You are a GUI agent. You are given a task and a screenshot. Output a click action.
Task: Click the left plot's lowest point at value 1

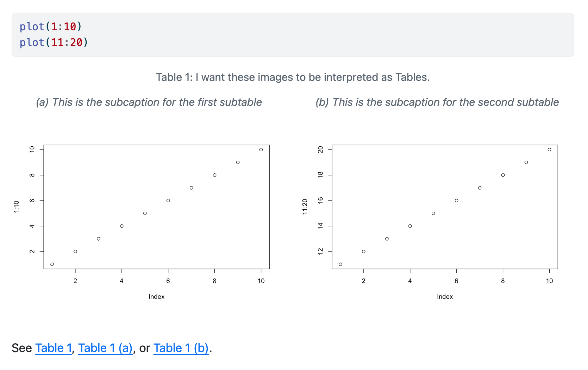[52, 264]
